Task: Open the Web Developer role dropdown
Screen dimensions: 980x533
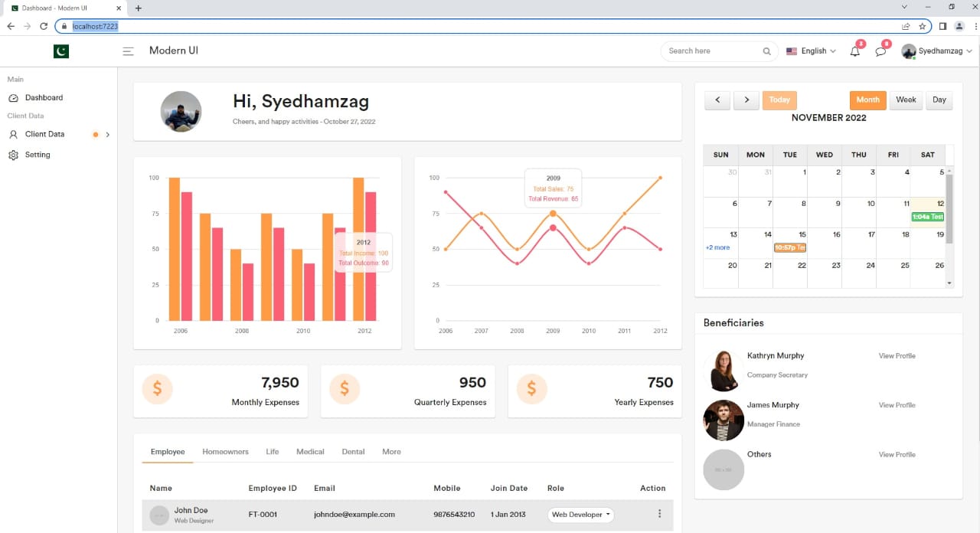Action: click(581, 515)
